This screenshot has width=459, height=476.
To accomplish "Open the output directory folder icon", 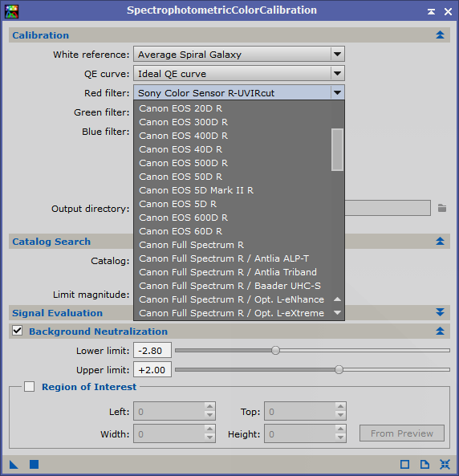I will pyautogui.click(x=442, y=208).
